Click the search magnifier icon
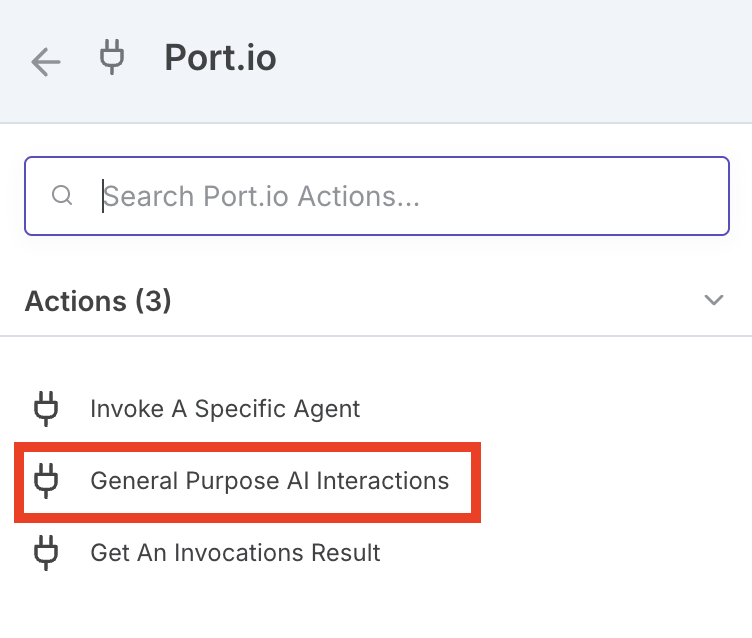The height and width of the screenshot is (638, 752). click(x=62, y=195)
